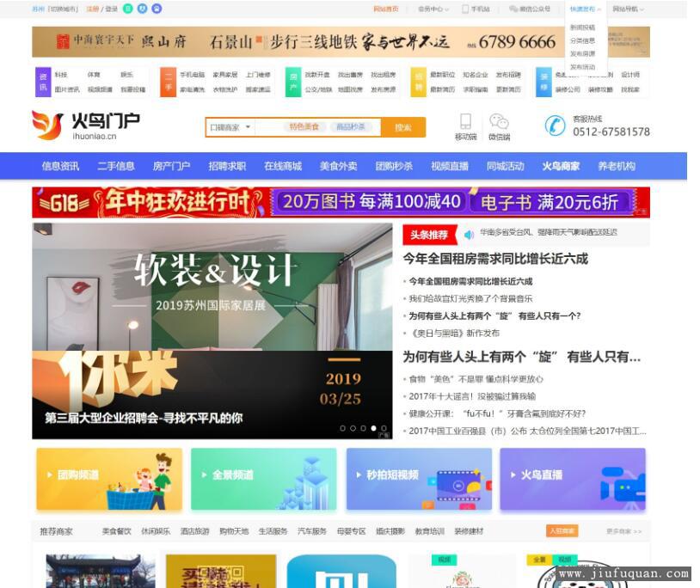Choose 新闻投稿 from the 快速发布 menu
The image size is (700, 588).
pyautogui.click(x=582, y=28)
